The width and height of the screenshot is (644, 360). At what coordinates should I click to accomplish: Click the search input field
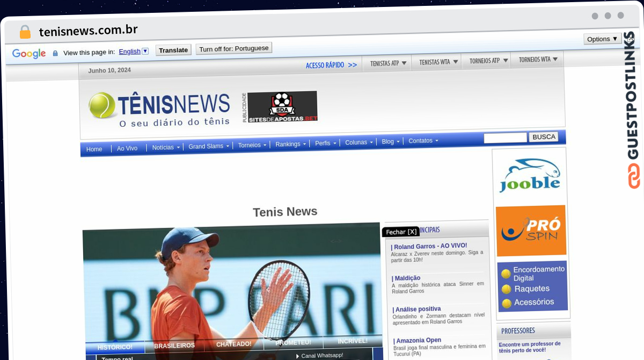pyautogui.click(x=505, y=138)
